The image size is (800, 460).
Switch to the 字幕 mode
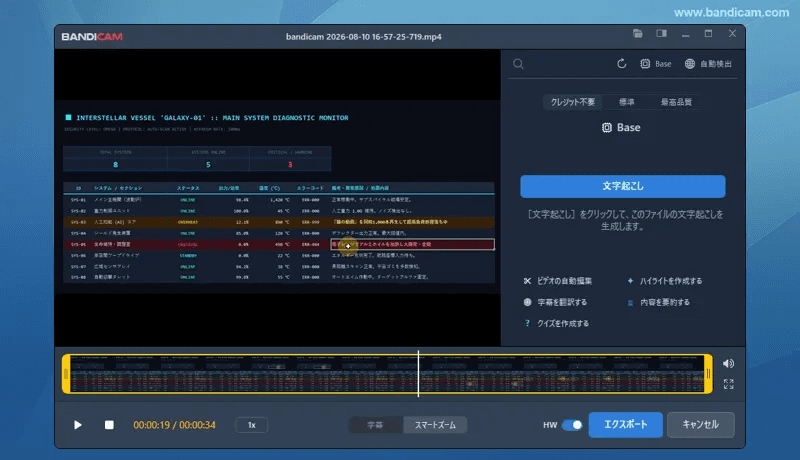376,425
